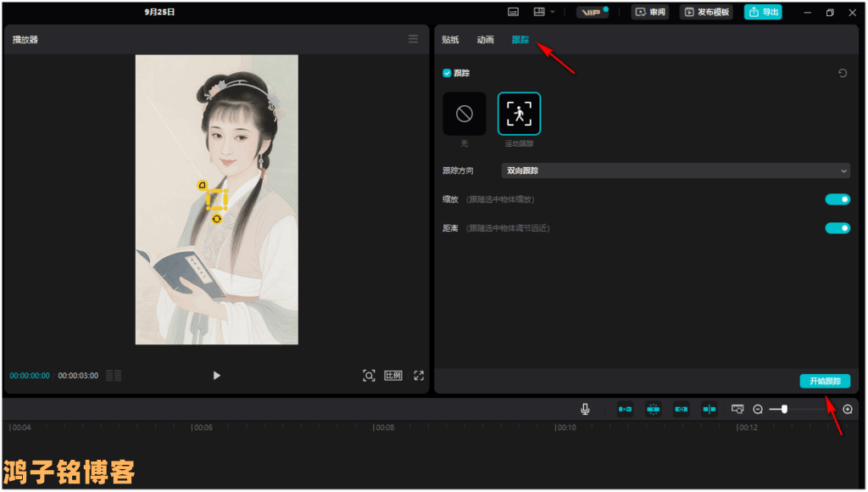Open the player panel hamburger menu

pyautogui.click(x=413, y=39)
